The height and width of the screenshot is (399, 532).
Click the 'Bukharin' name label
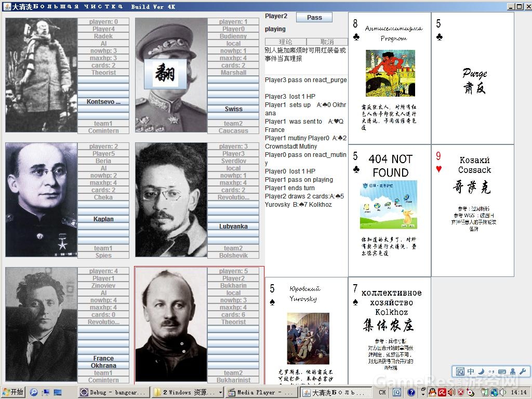pos(233,286)
